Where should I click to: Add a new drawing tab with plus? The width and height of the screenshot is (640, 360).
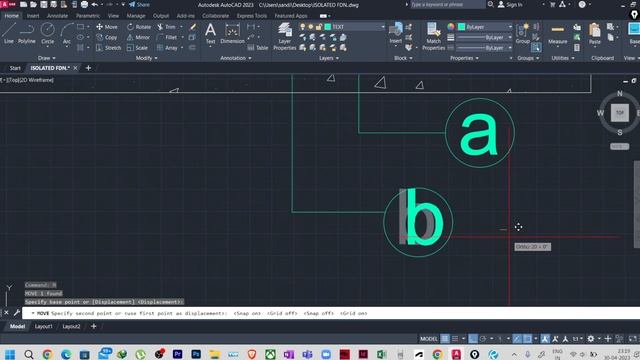pyautogui.click(x=88, y=68)
